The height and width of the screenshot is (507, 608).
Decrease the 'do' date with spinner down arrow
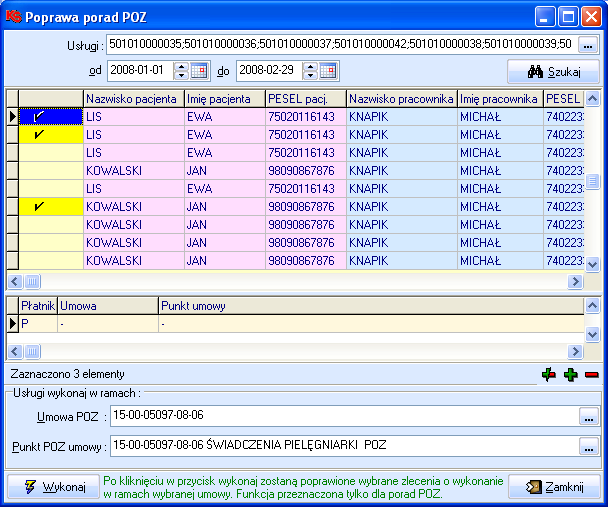point(310,76)
